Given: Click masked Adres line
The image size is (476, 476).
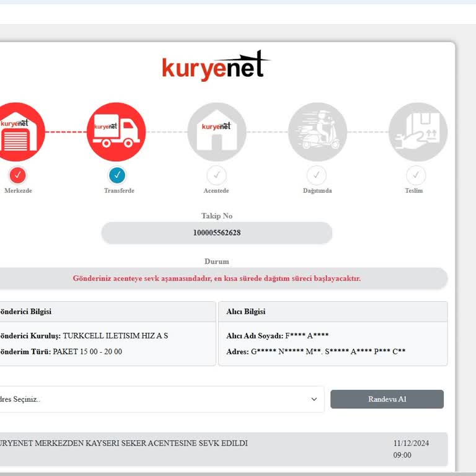Looking at the screenshot, I should pyautogui.click(x=315, y=351).
